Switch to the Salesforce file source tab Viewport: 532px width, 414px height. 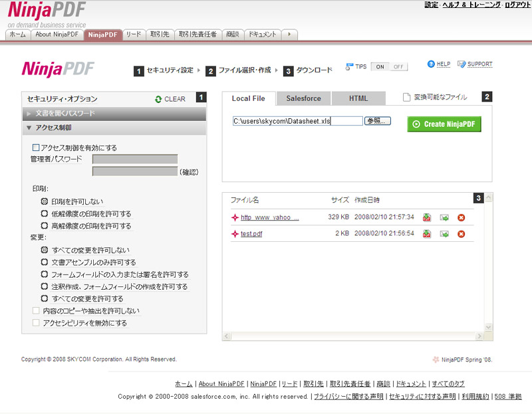(x=304, y=98)
